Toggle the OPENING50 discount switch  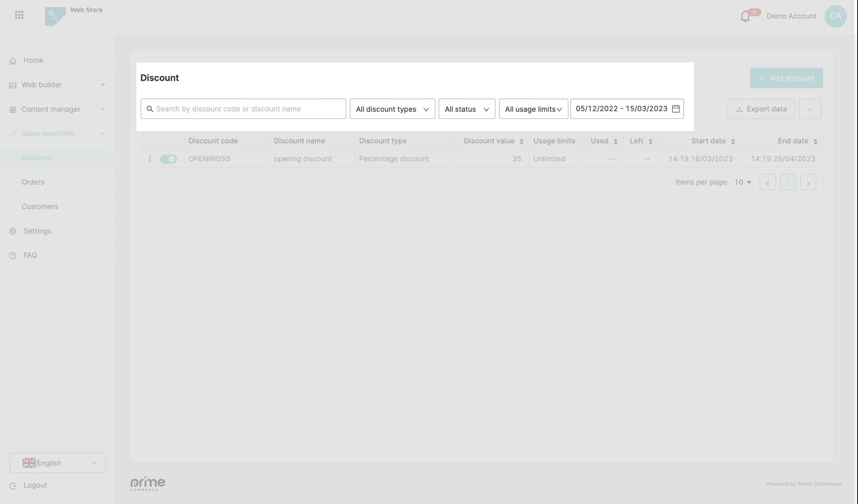[x=168, y=159]
